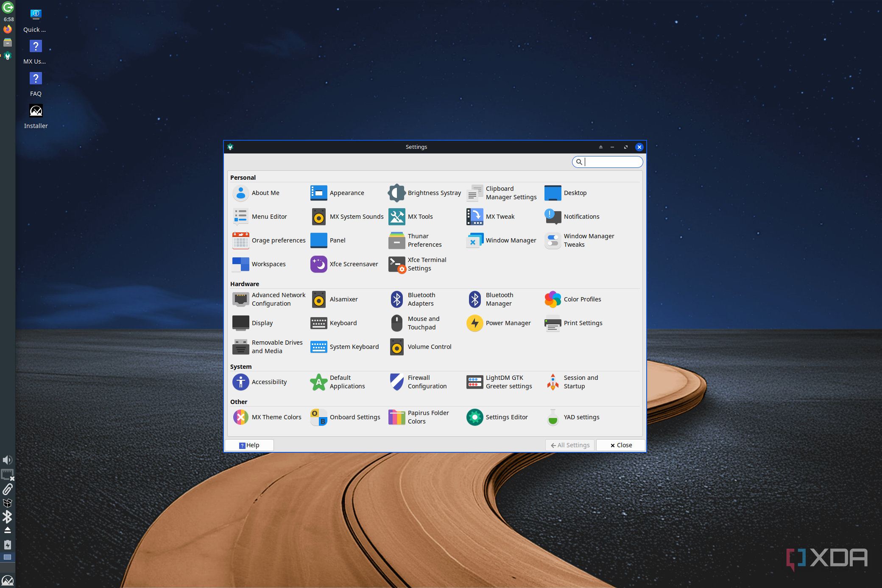
Task: Open Removable Drives and Media
Action: pyautogui.click(x=268, y=347)
